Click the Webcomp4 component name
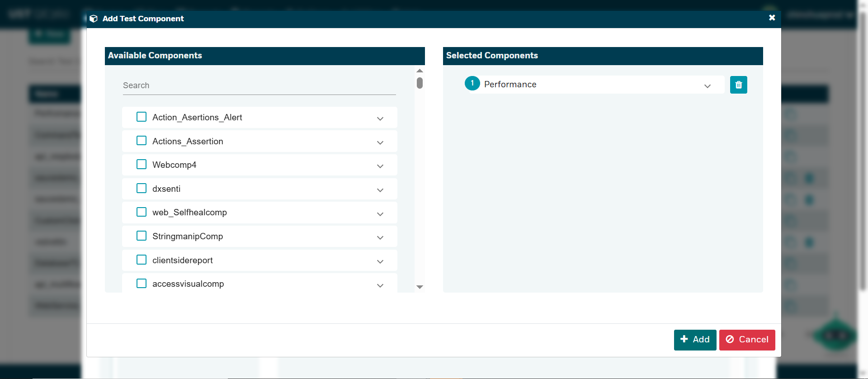This screenshot has height=379, width=868. click(174, 165)
